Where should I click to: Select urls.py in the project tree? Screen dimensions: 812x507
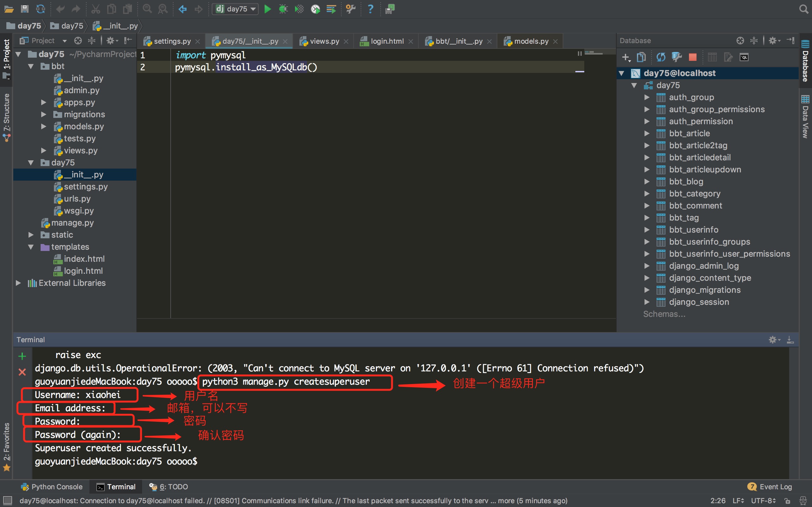(x=77, y=199)
